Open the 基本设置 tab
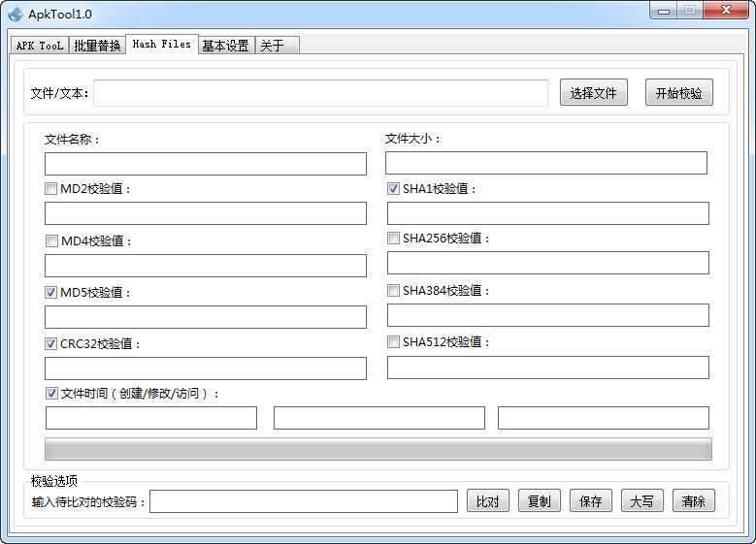 coord(226,46)
